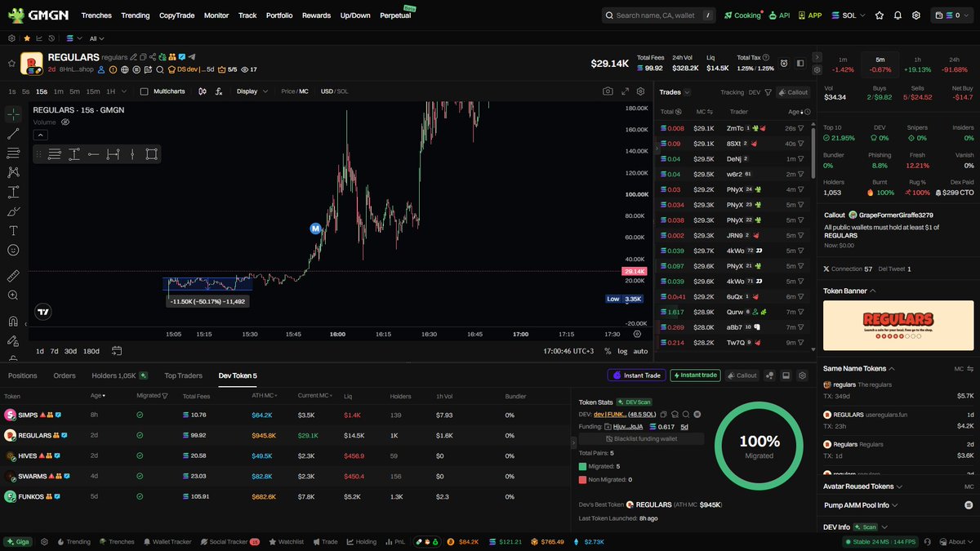Open the favorites star in header
The height and width of the screenshot is (551, 980).
(880, 16)
